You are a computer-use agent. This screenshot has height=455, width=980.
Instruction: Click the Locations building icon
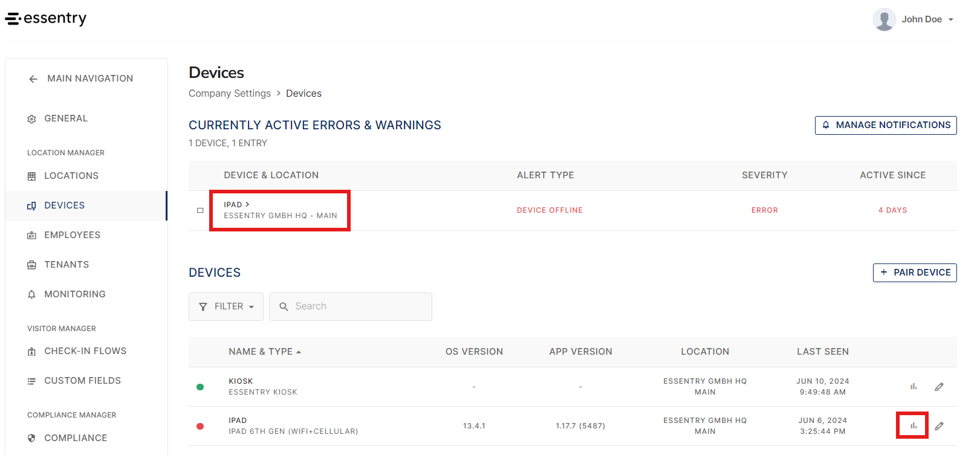click(31, 176)
